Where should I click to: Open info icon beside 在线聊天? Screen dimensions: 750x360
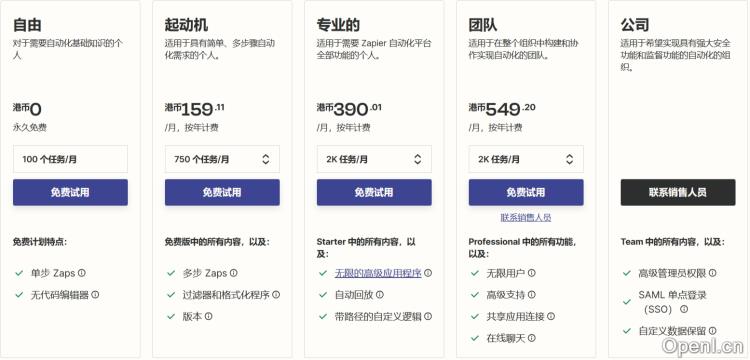tap(531, 338)
